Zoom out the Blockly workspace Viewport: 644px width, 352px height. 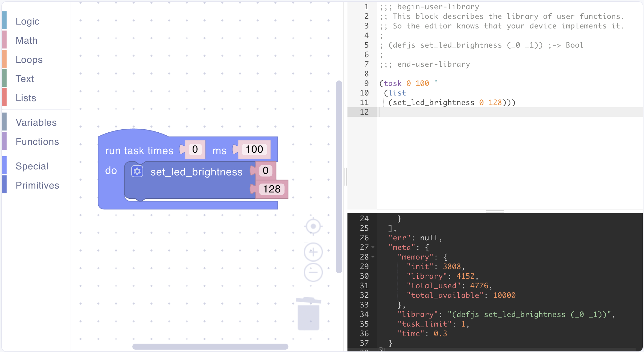click(x=313, y=272)
